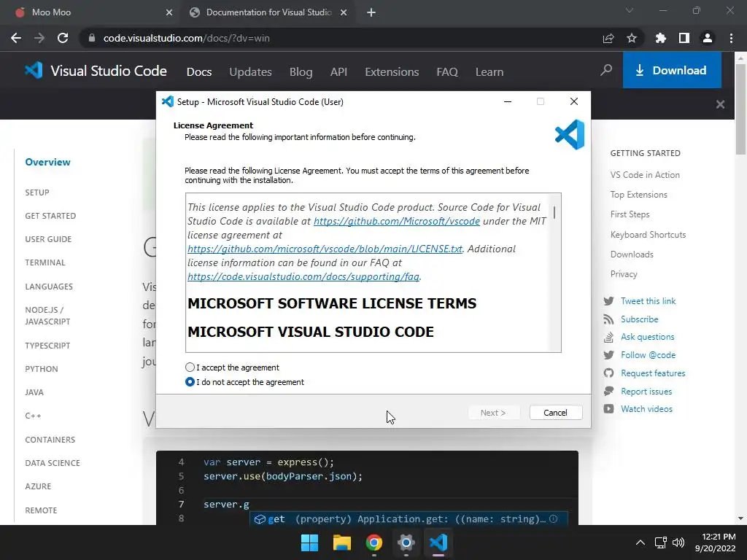Click the GitHub icon beside Request features

coord(608,373)
